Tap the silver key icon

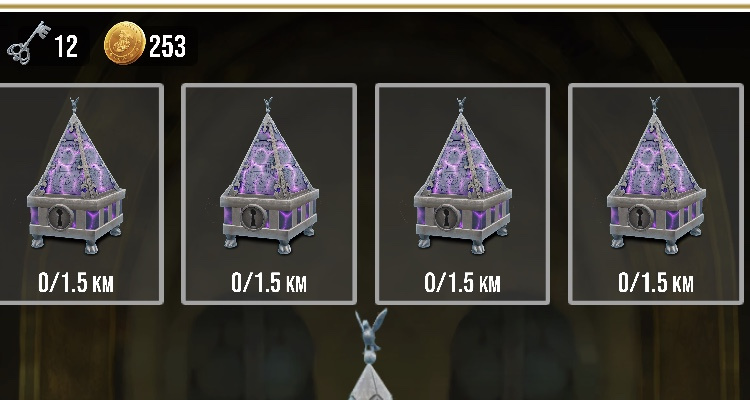click(28, 43)
